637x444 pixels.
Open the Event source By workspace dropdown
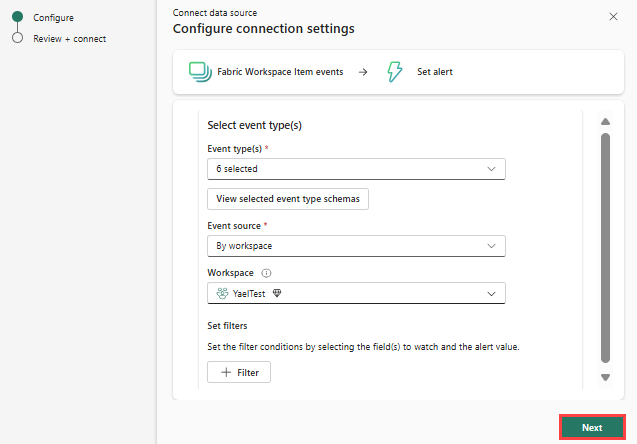pos(356,246)
